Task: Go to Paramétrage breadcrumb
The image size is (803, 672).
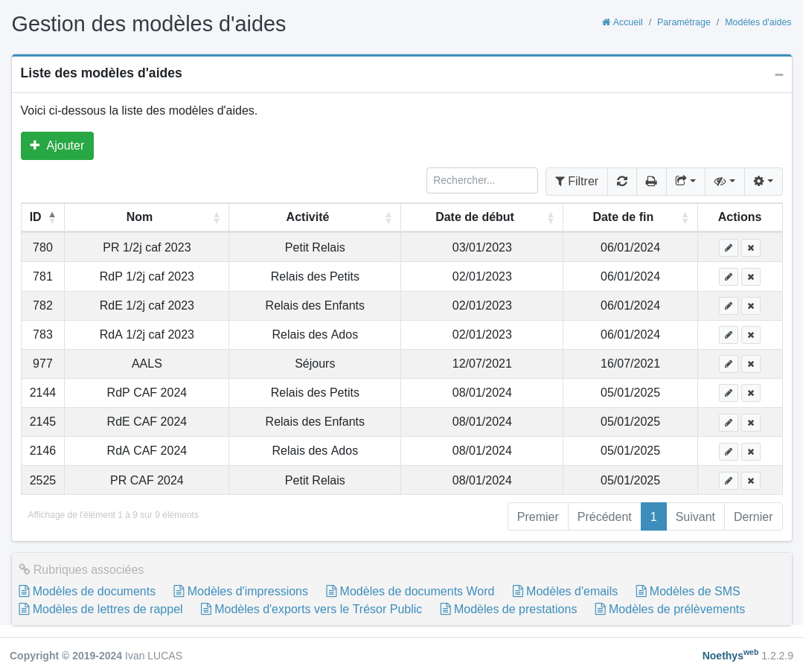Action: click(x=683, y=22)
